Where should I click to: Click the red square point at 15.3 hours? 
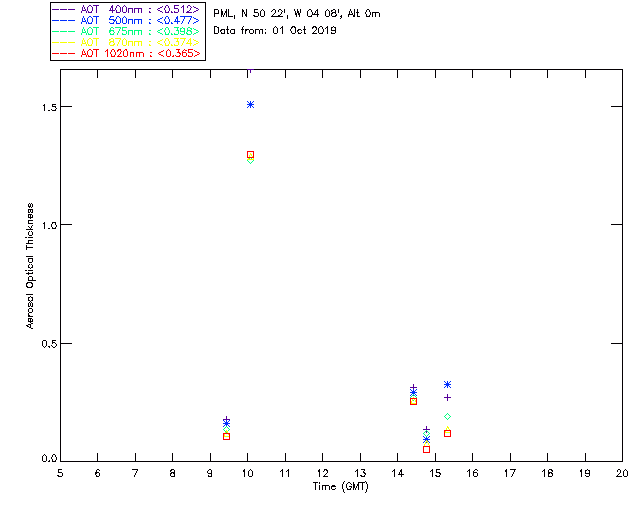447,433
